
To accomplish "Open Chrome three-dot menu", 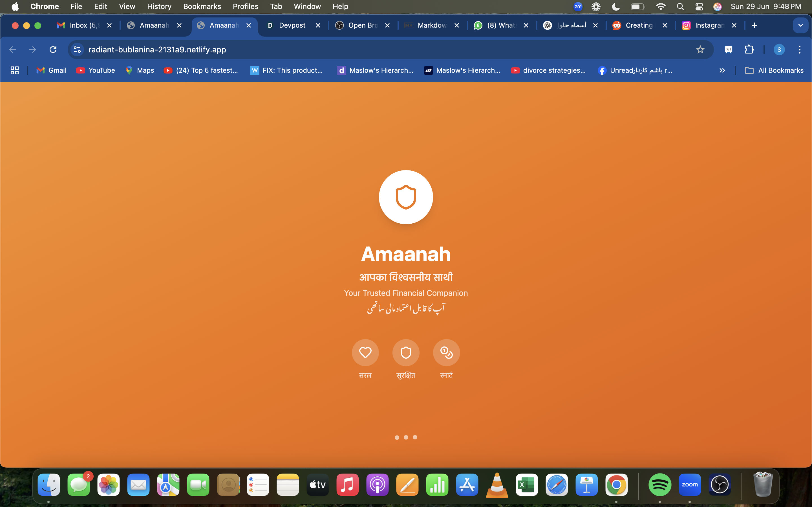I will (800, 50).
